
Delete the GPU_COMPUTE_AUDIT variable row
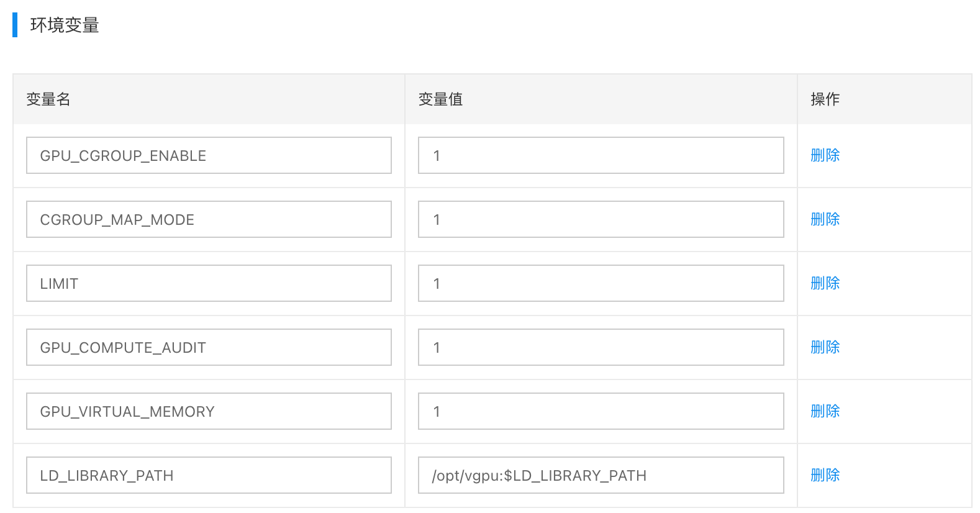(x=825, y=347)
